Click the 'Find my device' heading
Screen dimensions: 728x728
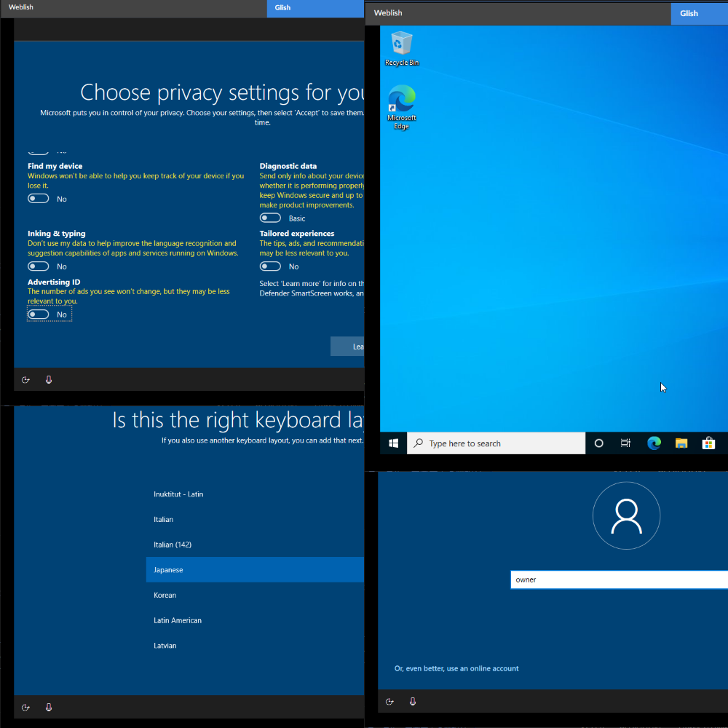(x=55, y=166)
